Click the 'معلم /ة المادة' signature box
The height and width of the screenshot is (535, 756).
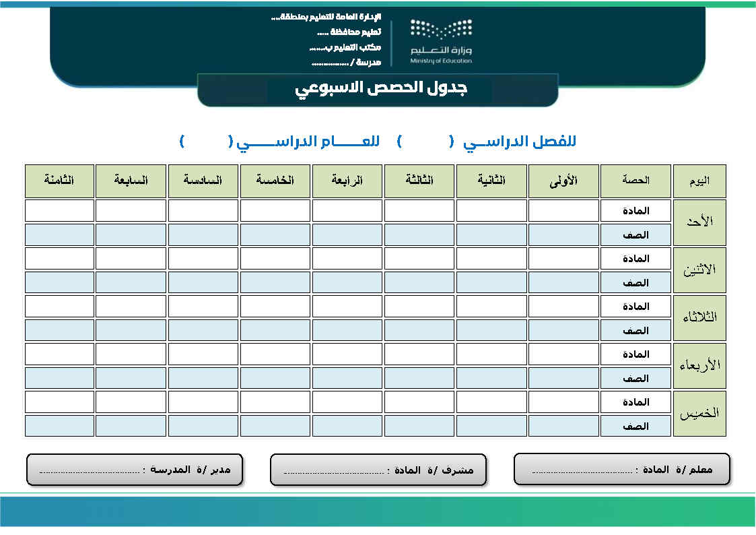click(622, 469)
